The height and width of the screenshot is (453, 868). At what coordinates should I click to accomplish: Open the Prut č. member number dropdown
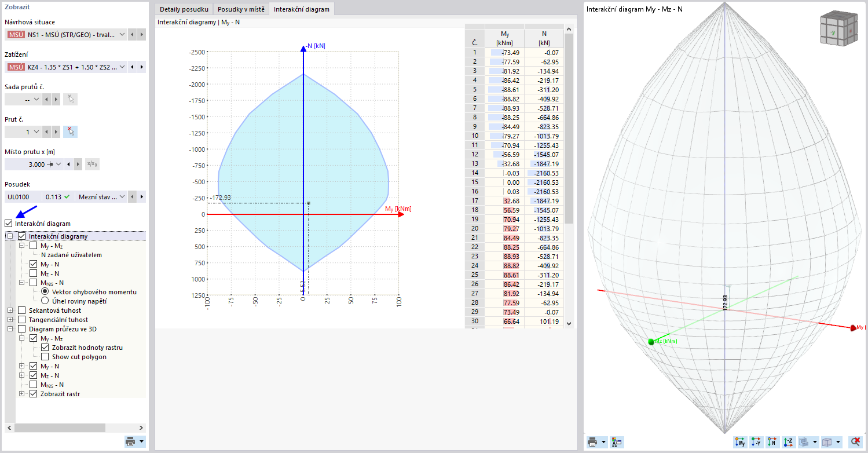click(x=37, y=131)
